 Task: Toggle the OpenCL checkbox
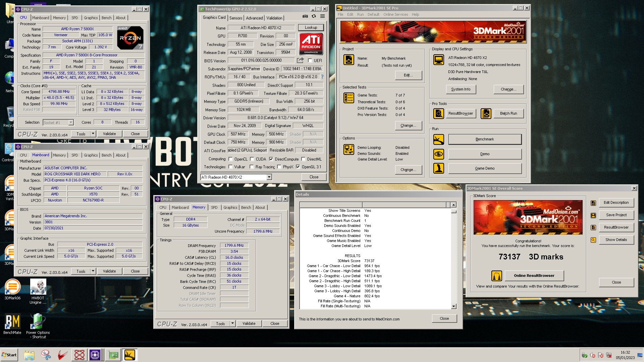point(230,159)
